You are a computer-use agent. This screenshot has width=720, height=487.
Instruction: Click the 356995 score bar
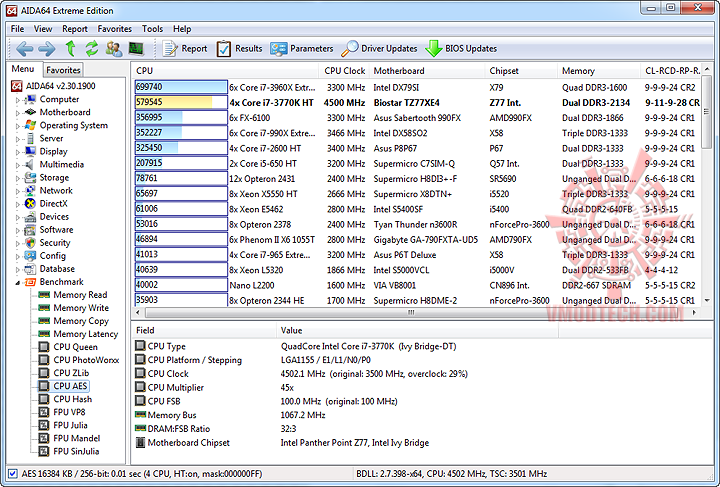[181, 117]
